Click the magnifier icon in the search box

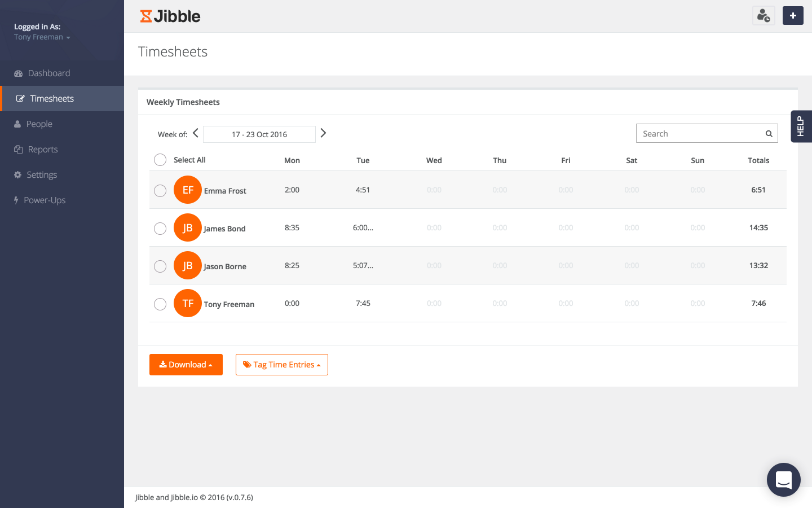[769, 133]
